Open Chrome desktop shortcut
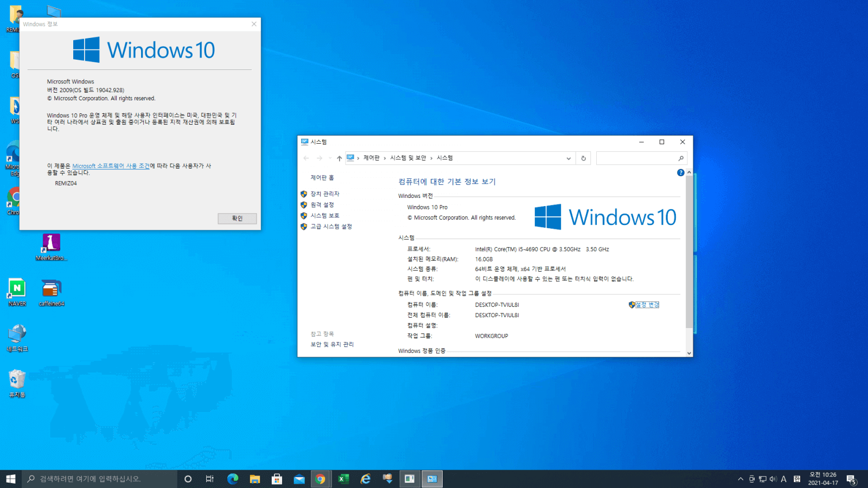The width and height of the screenshot is (868, 488). [x=13, y=201]
